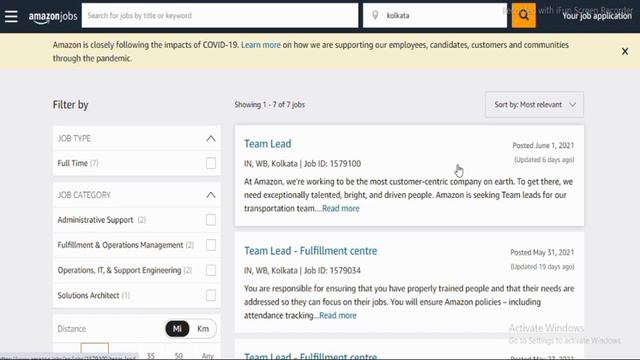640x360 pixels.
Task: Open Your job application link
Action: click(597, 16)
